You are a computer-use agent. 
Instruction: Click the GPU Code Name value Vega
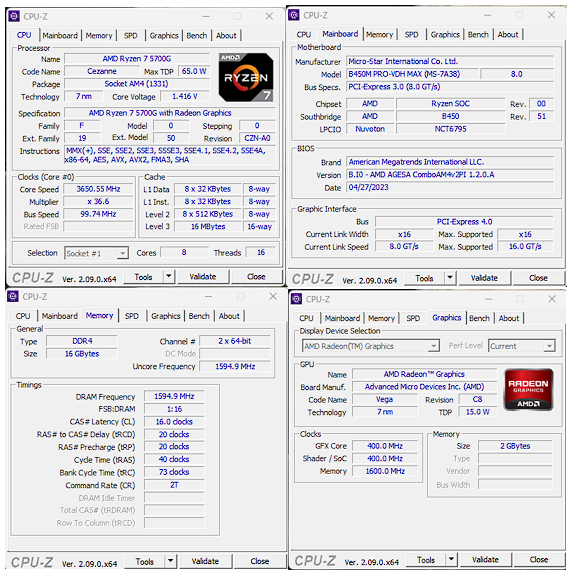coord(385,399)
